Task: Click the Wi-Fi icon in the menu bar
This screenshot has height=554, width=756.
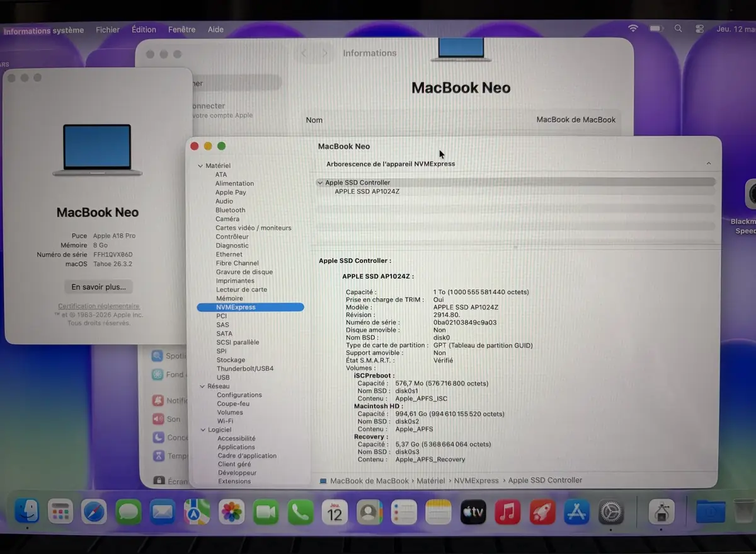Action: (x=633, y=28)
